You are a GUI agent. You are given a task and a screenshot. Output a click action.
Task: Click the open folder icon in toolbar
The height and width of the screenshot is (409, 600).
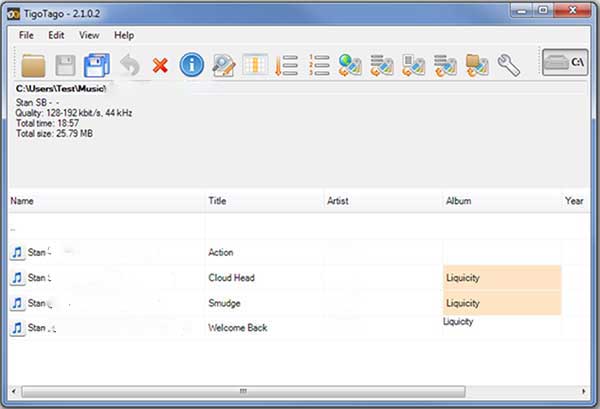pyautogui.click(x=35, y=66)
